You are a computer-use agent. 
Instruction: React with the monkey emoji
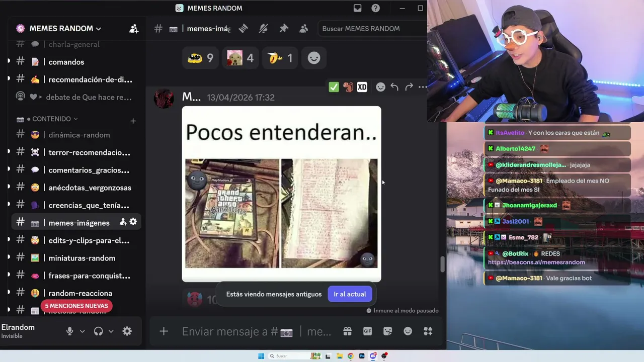[x=348, y=87]
